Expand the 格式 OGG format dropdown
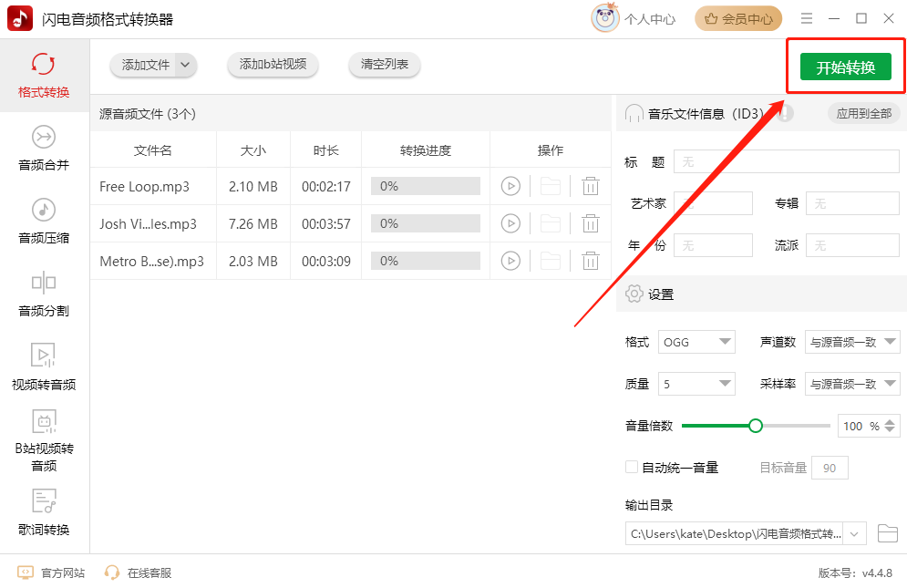The image size is (907, 588). (x=696, y=342)
